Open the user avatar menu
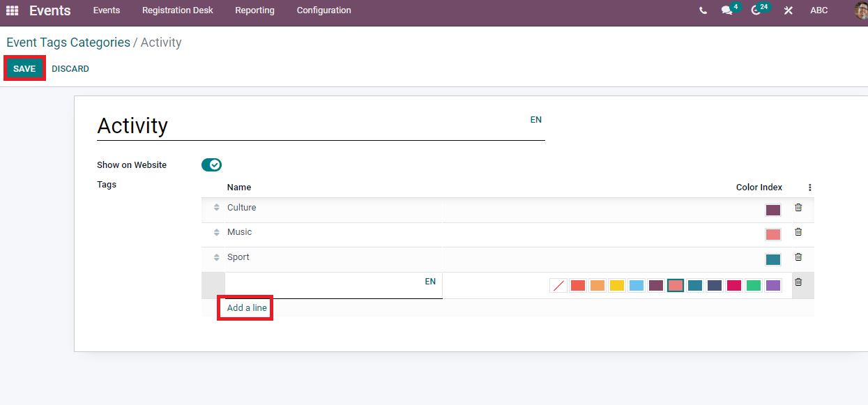This screenshot has width=868, height=405. (x=861, y=10)
